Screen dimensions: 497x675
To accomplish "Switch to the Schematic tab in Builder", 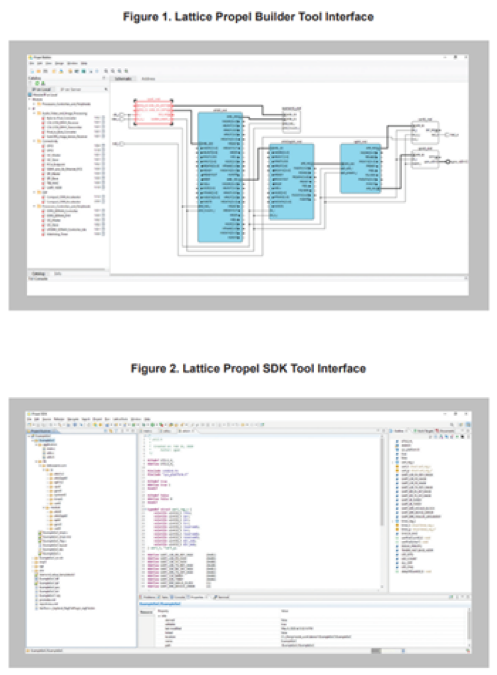I will tap(123, 79).
